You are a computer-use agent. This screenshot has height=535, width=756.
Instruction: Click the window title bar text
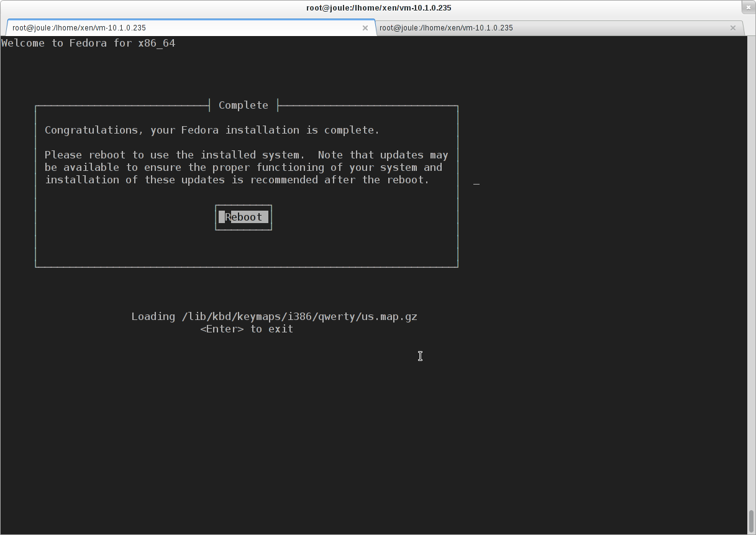378,8
